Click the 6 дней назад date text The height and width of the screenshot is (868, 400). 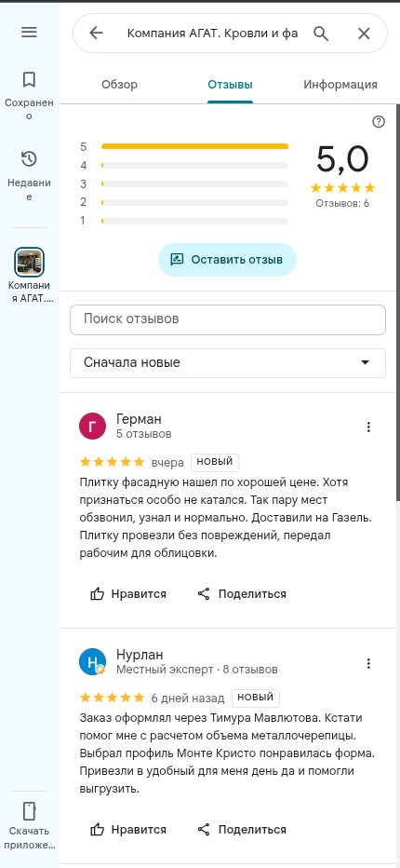[188, 698]
